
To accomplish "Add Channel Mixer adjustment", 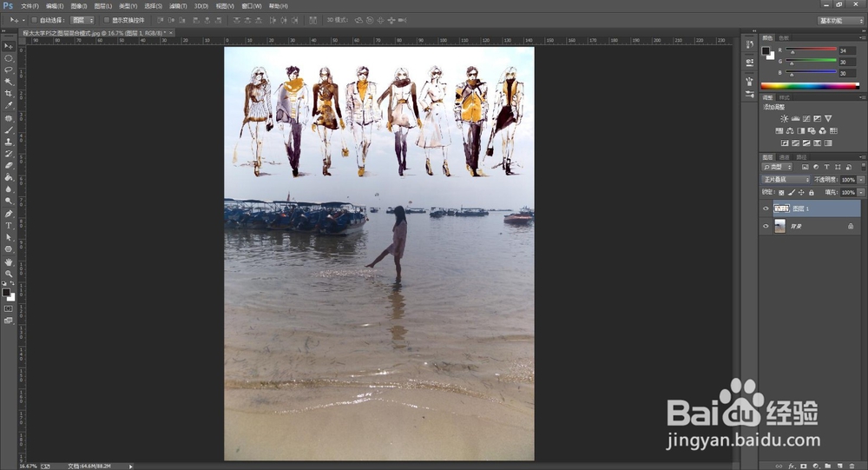I will pyautogui.click(x=823, y=131).
